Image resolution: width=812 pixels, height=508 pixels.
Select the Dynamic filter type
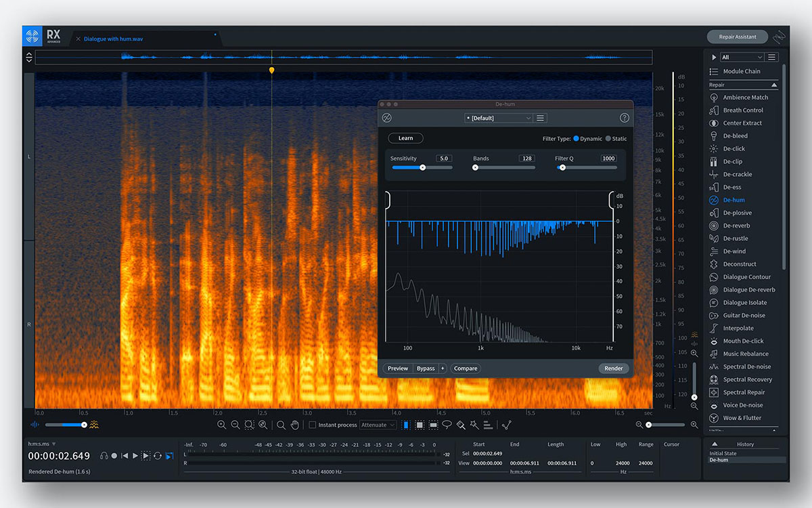587,139
